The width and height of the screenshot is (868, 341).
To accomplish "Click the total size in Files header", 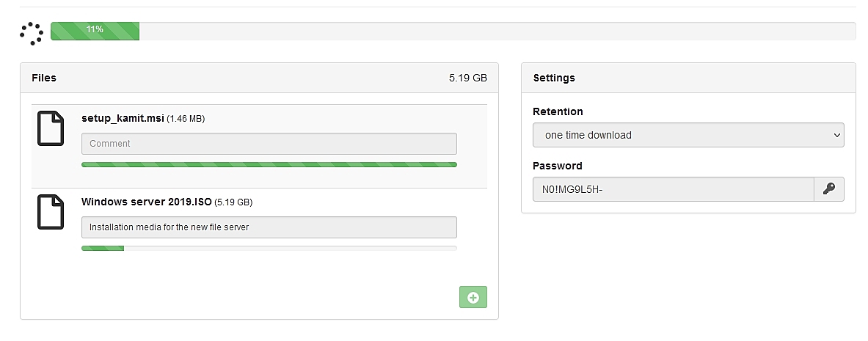I will pyautogui.click(x=467, y=78).
